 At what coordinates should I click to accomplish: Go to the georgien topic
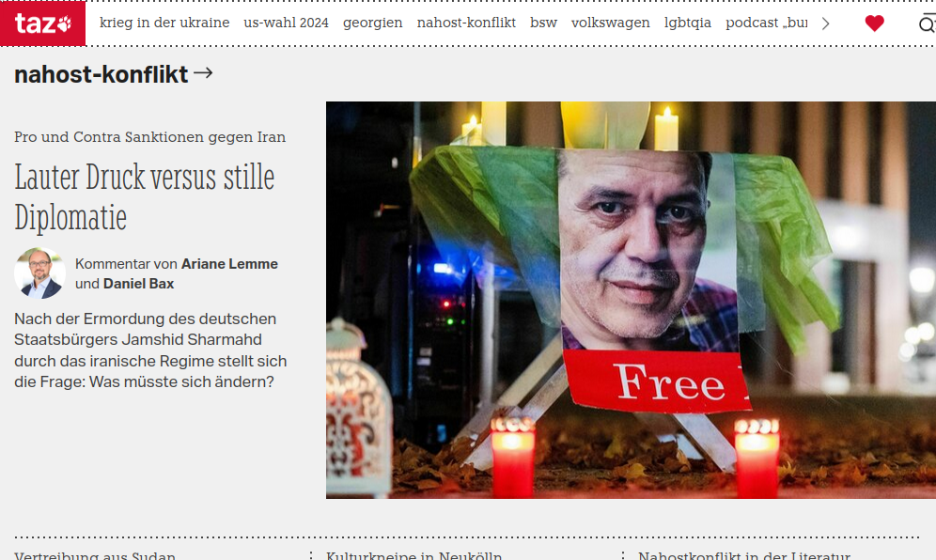(372, 23)
